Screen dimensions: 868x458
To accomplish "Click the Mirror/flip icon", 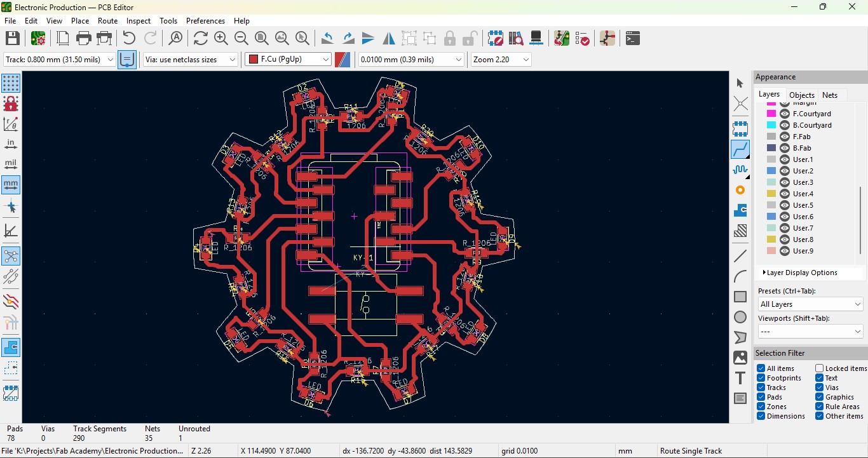I will (389, 39).
